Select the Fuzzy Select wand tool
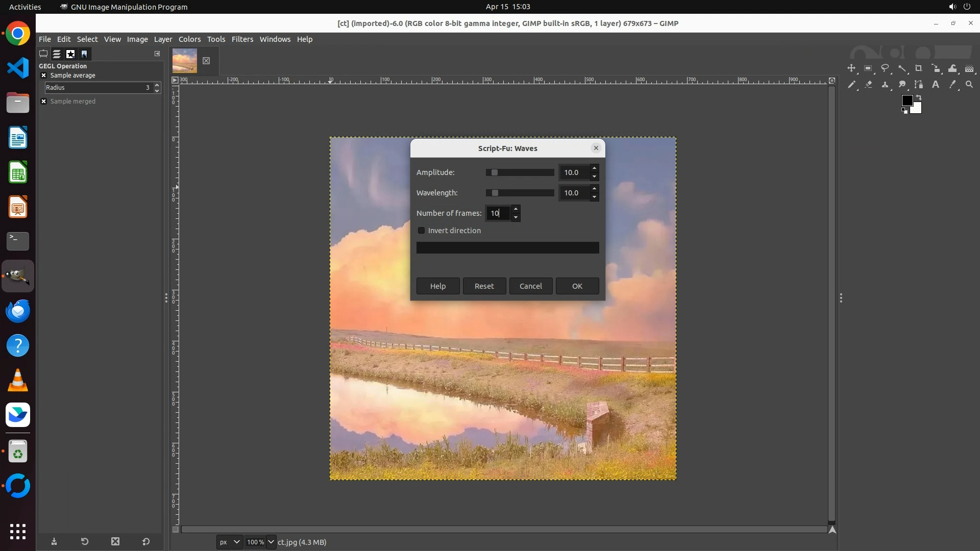The width and height of the screenshot is (980, 551). 902,68
